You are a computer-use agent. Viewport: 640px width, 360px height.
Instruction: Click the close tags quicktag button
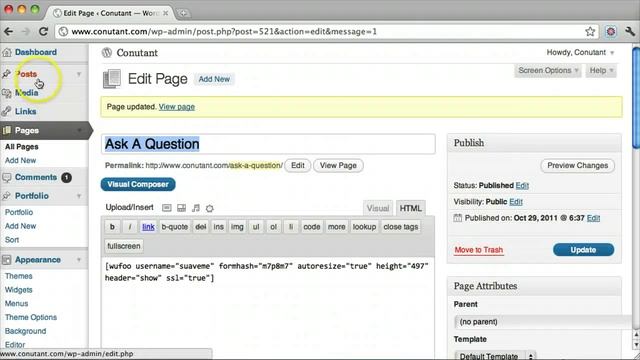(401, 227)
